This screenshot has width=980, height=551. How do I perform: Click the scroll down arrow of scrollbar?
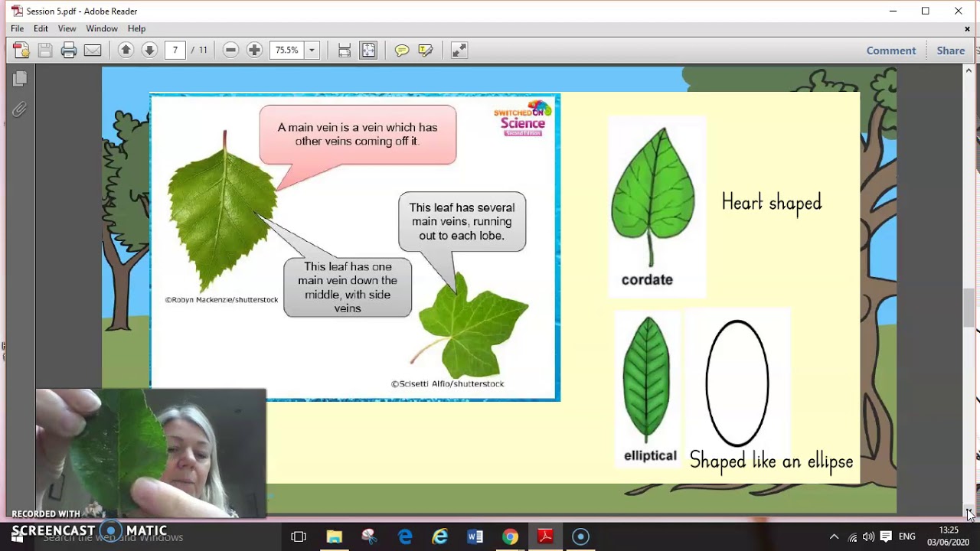pos(969,514)
